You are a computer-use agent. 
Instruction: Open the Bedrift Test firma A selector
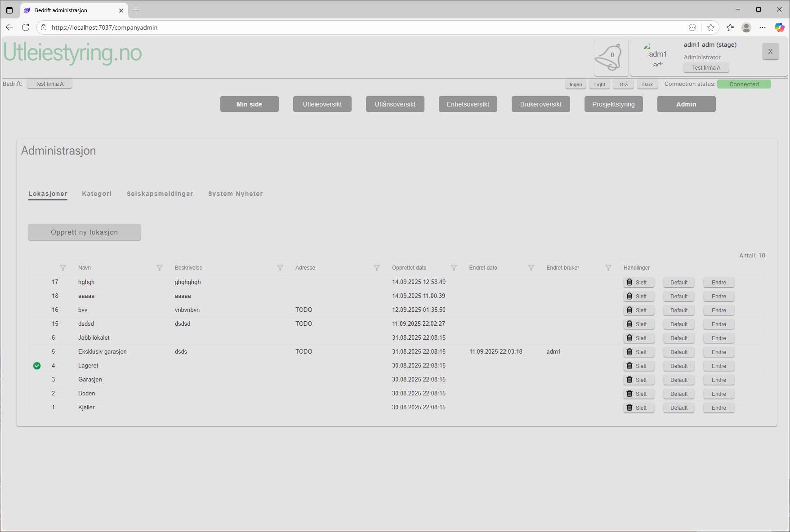point(49,84)
